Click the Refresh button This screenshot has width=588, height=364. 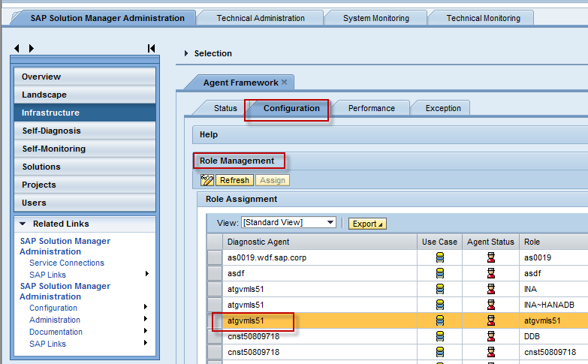tap(235, 180)
